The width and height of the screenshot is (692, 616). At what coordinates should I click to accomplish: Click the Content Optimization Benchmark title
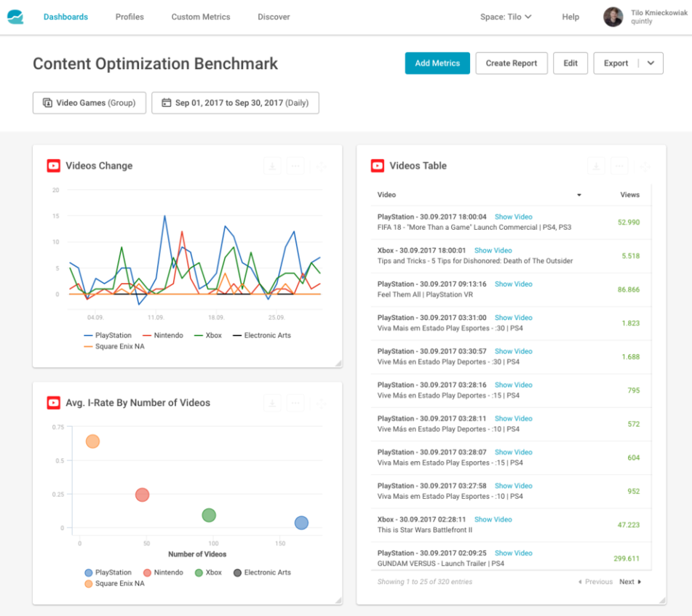point(155,63)
